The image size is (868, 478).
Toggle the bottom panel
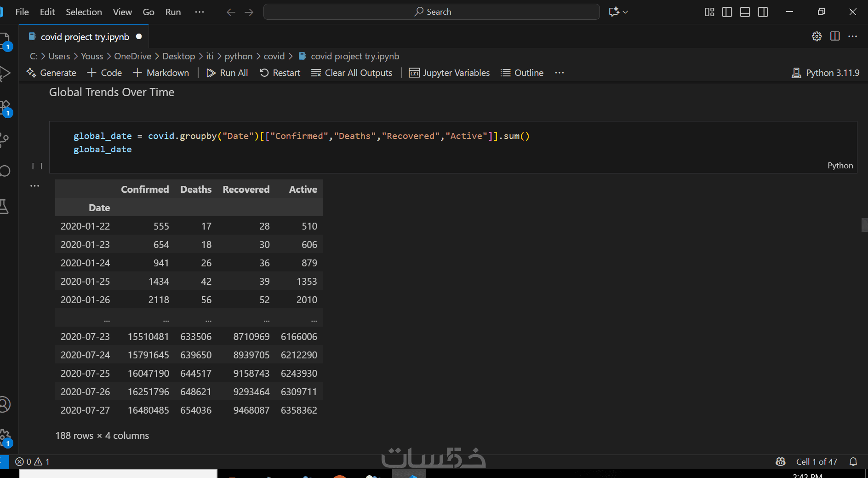coord(745,12)
